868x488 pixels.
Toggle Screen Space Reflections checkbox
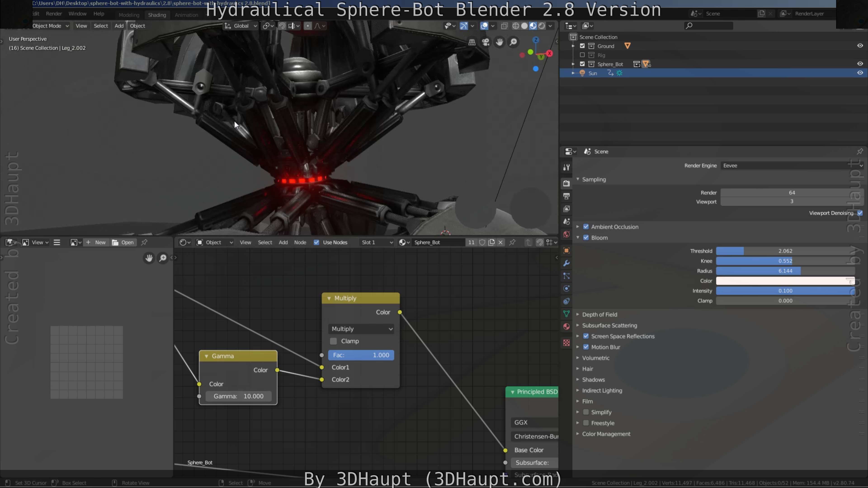586,336
